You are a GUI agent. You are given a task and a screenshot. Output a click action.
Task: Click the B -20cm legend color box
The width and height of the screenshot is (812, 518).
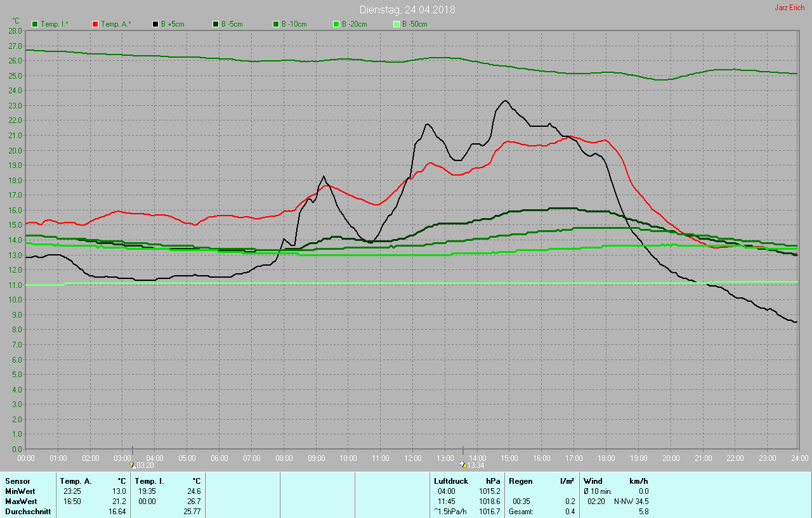(x=336, y=24)
